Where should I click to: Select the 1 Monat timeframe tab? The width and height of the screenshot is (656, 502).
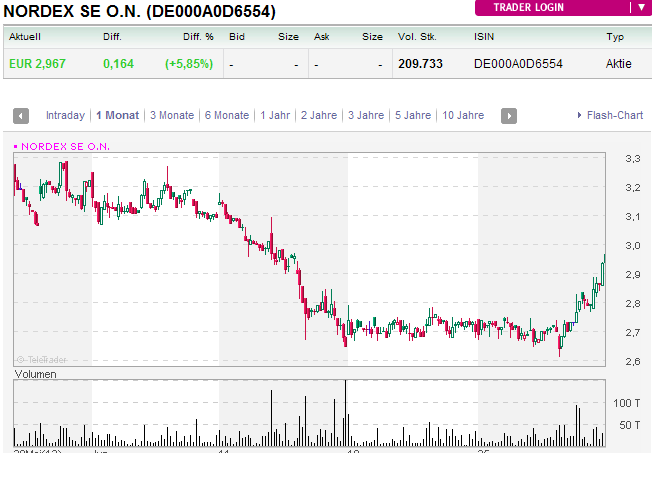(x=118, y=115)
